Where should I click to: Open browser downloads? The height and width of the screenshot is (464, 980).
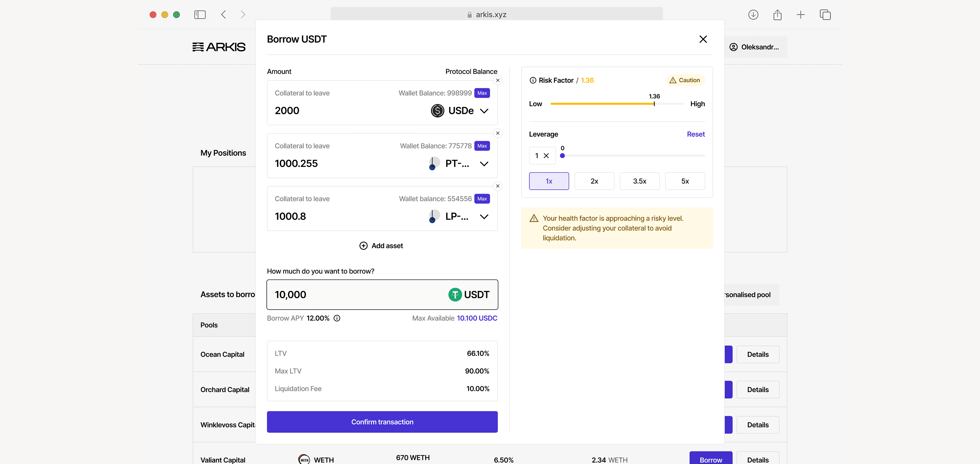pyautogui.click(x=753, y=14)
